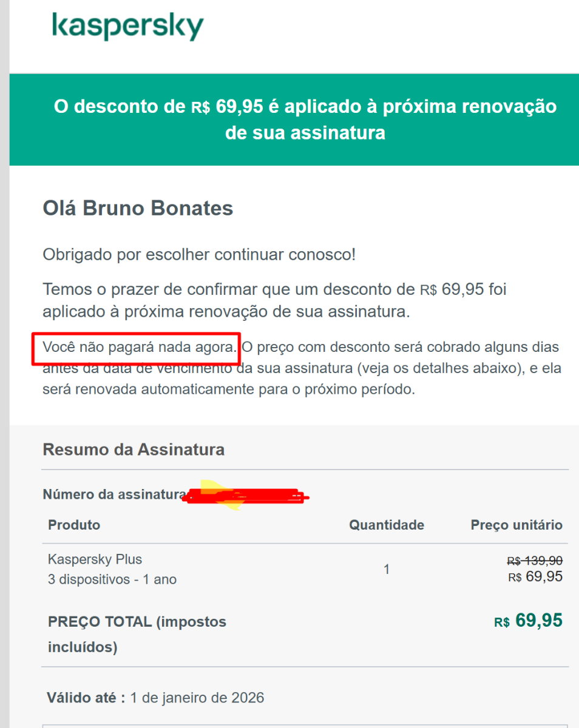Screen dimensions: 579x728
Task: Click the 'Obrigado por escolher continuar conosco!' line
Action: [x=199, y=255]
